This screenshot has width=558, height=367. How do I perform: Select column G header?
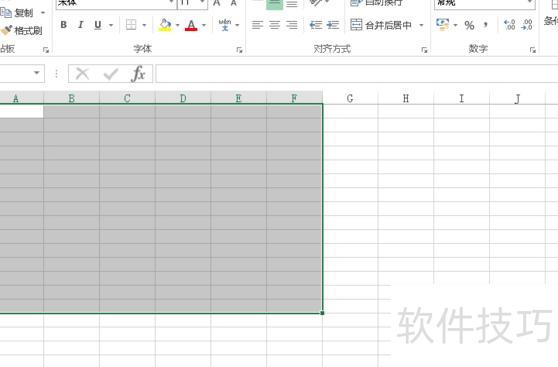pos(350,98)
